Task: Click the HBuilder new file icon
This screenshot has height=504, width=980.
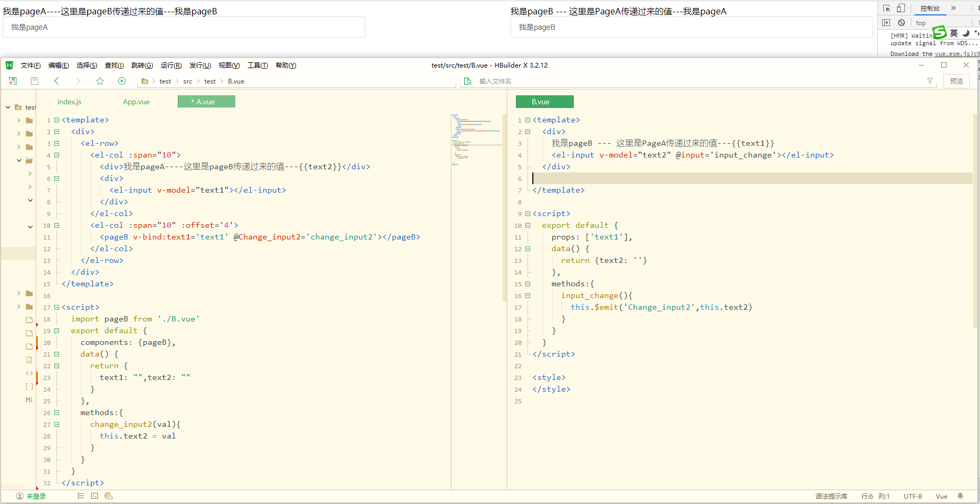Action: coord(13,81)
